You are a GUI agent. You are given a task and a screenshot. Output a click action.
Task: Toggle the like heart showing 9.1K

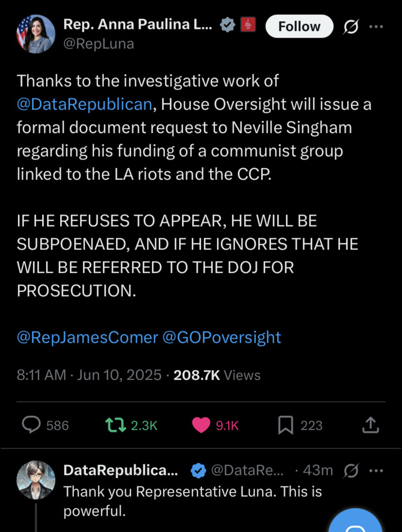pyautogui.click(x=201, y=426)
